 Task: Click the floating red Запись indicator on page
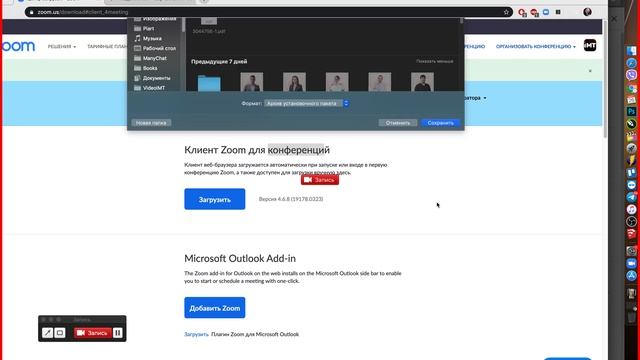pyautogui.click(x=320, y=180)
